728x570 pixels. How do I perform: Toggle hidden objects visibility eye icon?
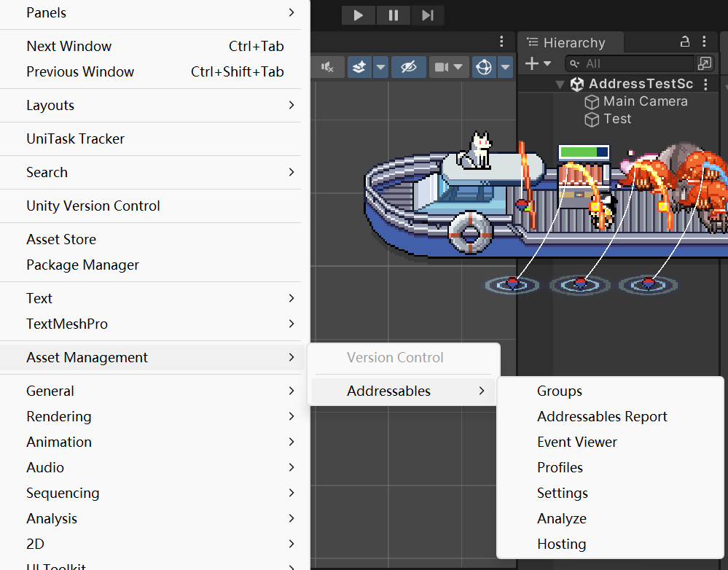[x=409, y=67]
